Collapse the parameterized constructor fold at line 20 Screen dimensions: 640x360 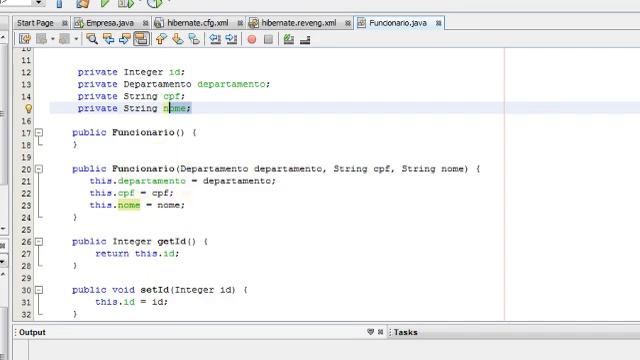[x=39, y=169]
